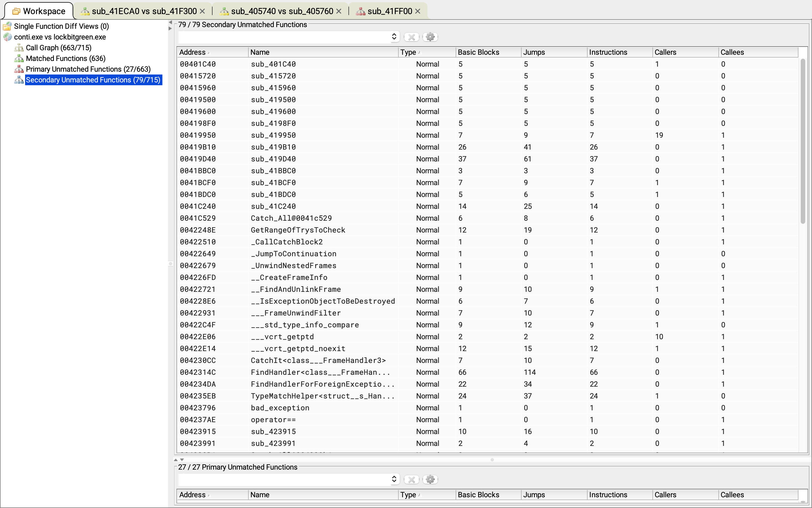Close the sub_41FF00 tab
This screenshot has height=508, width=812.
click(418, 11)
